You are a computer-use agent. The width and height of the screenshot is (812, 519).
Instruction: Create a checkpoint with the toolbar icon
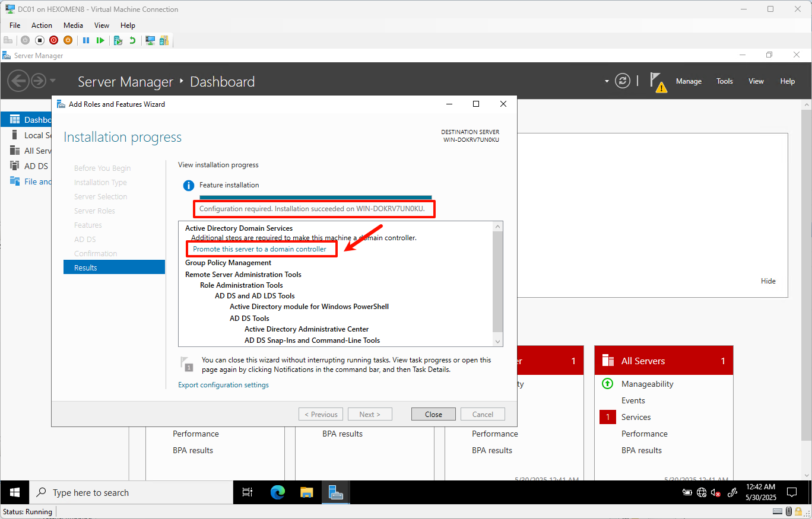[x=118, y=40]
